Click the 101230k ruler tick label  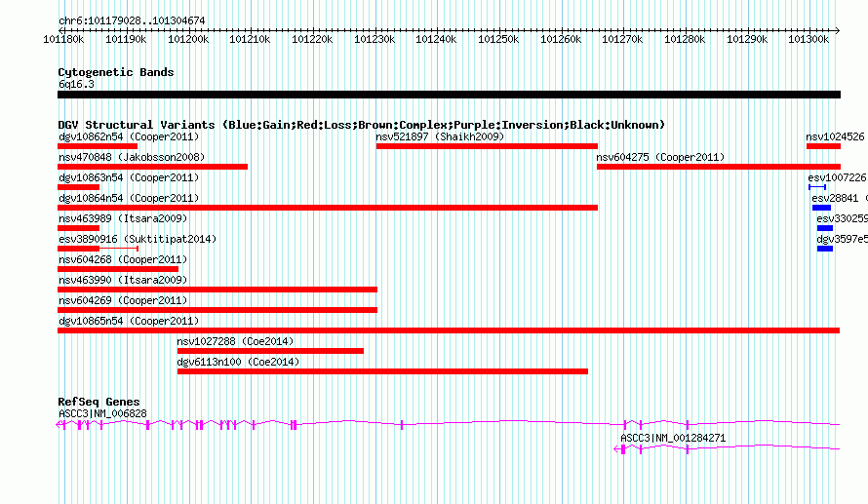[x=375, y=39]
